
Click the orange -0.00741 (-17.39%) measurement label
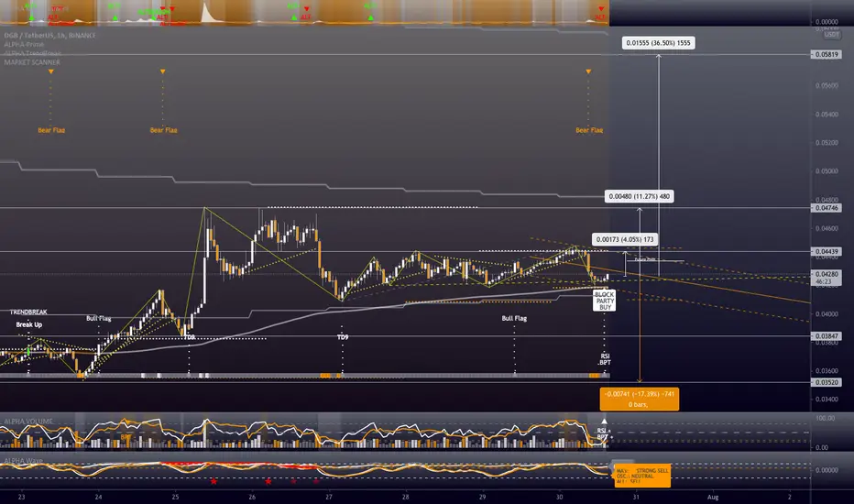[x=639, y=399]
